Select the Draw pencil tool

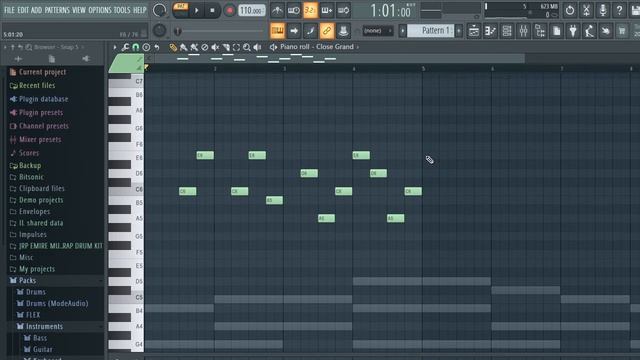pyautogui.click(x=173, y=47)
